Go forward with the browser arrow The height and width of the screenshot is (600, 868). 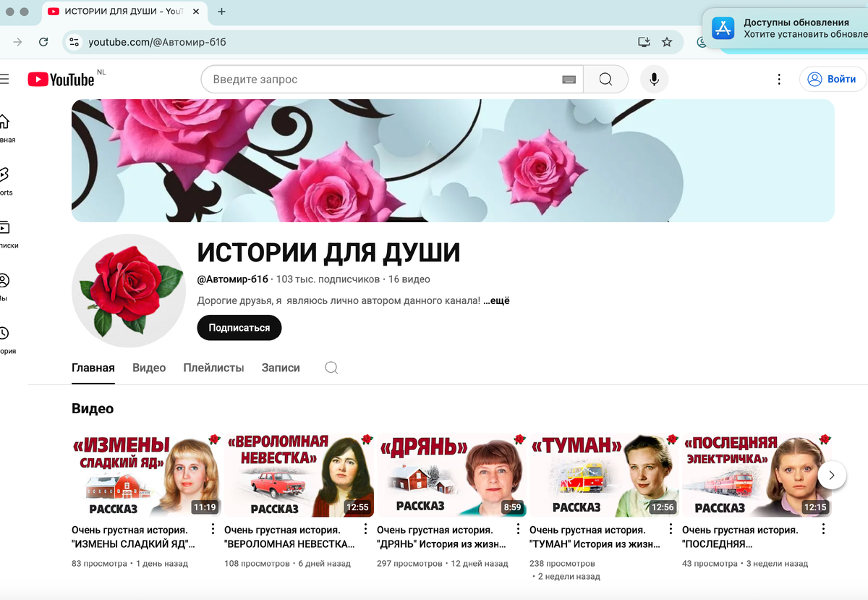click(17, 42)
